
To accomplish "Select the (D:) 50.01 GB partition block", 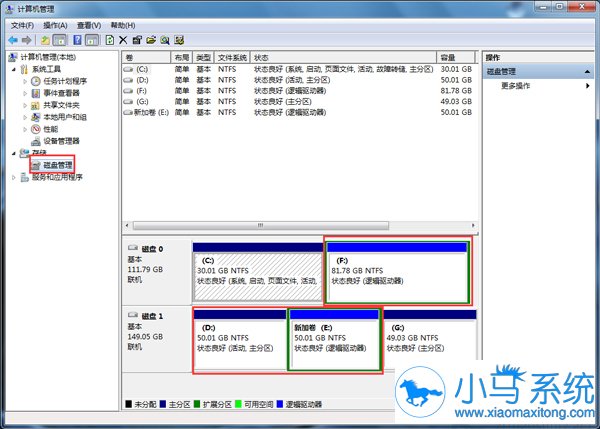I will [240, 340].
